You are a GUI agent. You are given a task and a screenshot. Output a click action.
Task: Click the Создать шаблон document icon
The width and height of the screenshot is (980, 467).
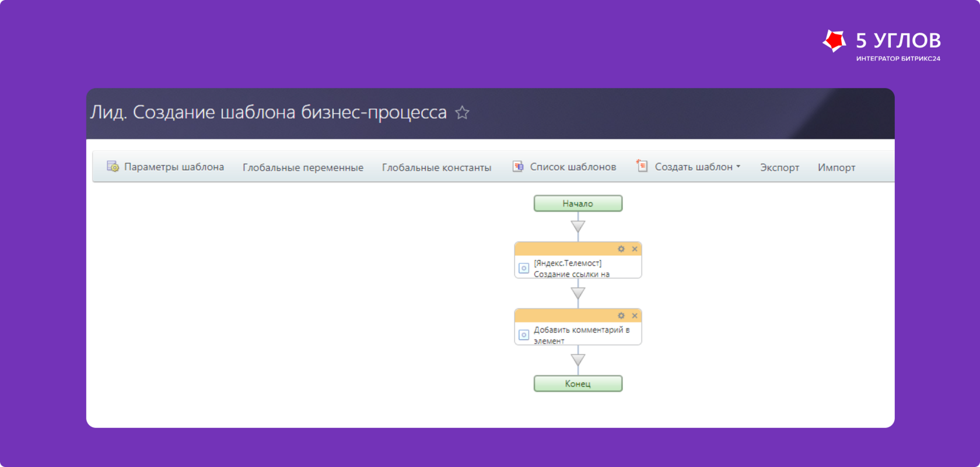point(642,166)
